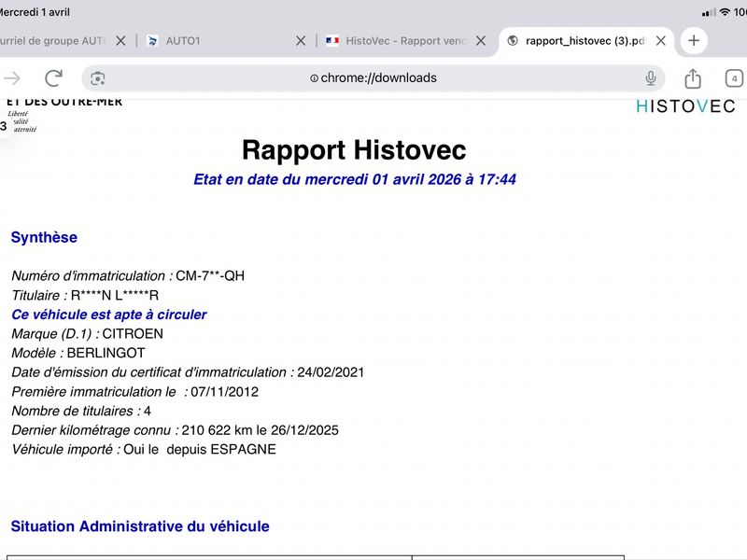Focus the chrome://downloads address bar
Viewport: 747px width, 560px height.
(373, 78)
